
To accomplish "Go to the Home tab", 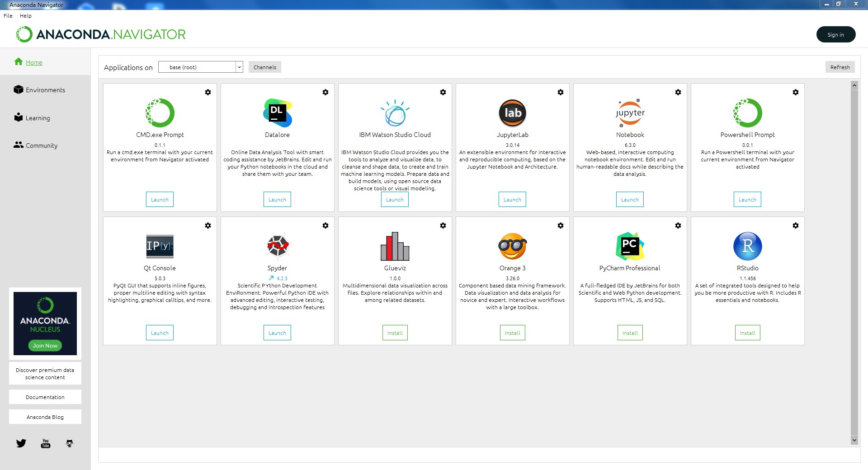I will click(x=34, y=62).
